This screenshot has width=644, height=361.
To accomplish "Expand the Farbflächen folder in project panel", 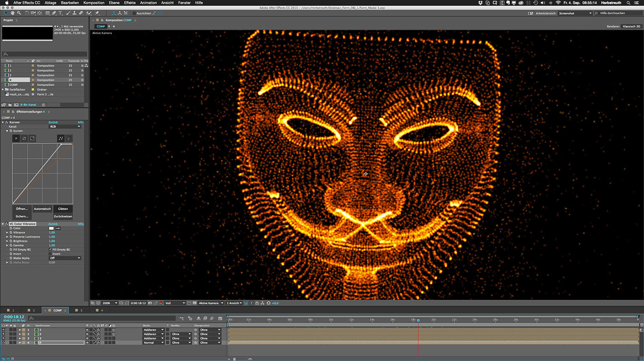I will [x=3, y=89].
